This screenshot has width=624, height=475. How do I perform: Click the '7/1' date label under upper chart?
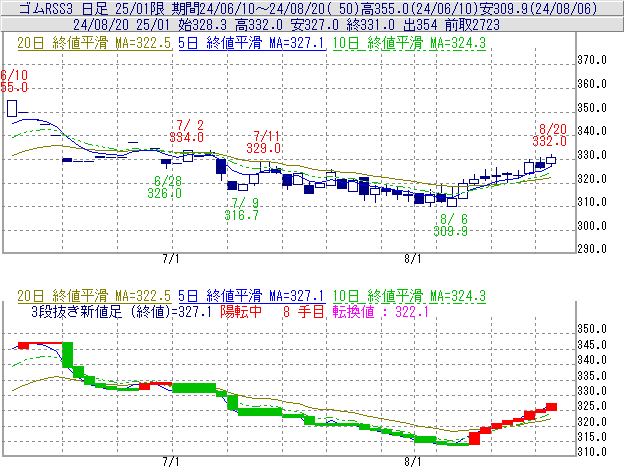click(x=171, y=259)
